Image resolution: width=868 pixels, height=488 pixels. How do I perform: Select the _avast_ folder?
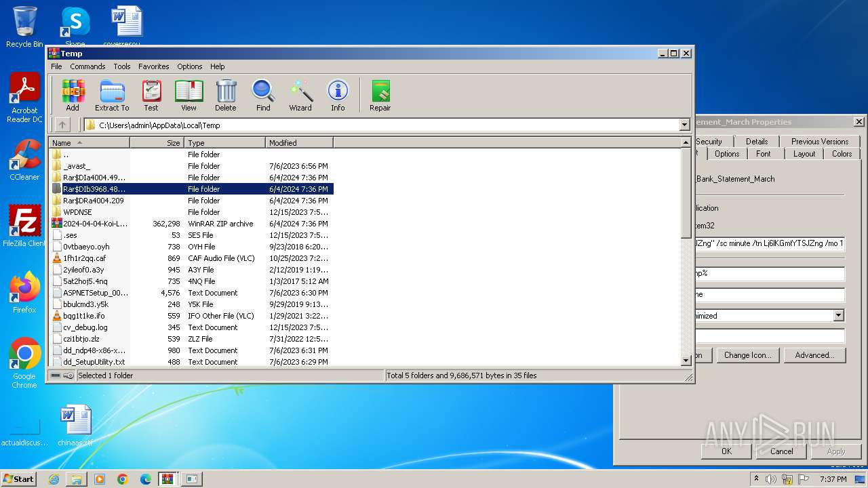point(191,166)
